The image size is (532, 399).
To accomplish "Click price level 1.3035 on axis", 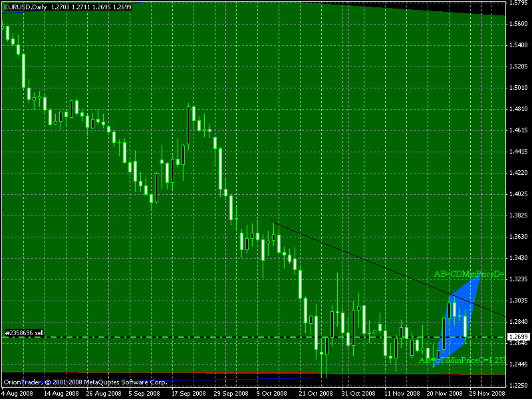I will coord(519,301).
